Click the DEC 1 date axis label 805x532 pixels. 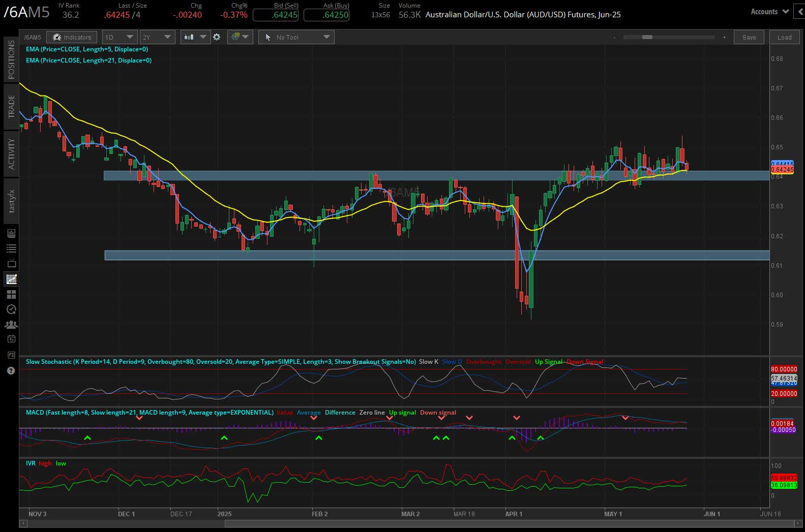click(x=126, y=514)
